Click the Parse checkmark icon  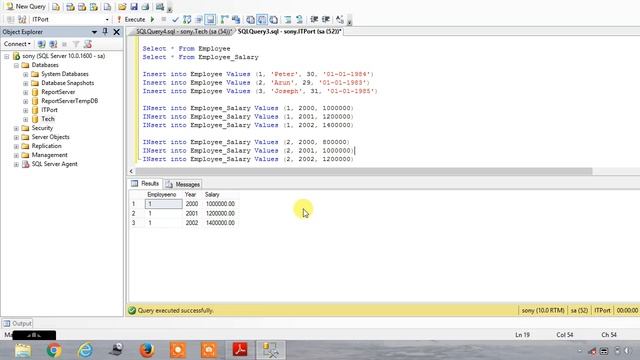click(x=176, y=20)
